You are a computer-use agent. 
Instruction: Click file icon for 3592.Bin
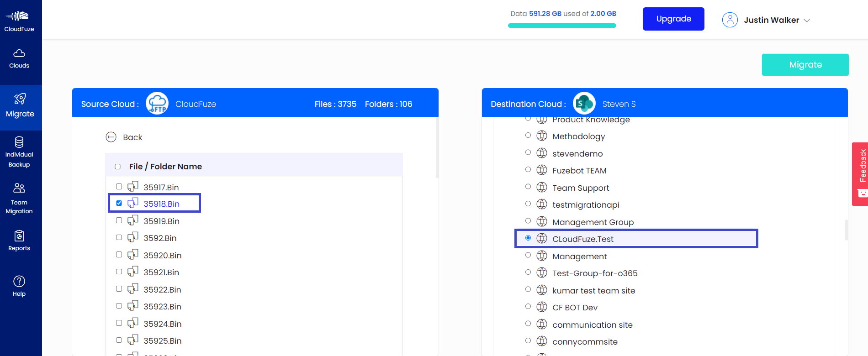coord(133,237)
